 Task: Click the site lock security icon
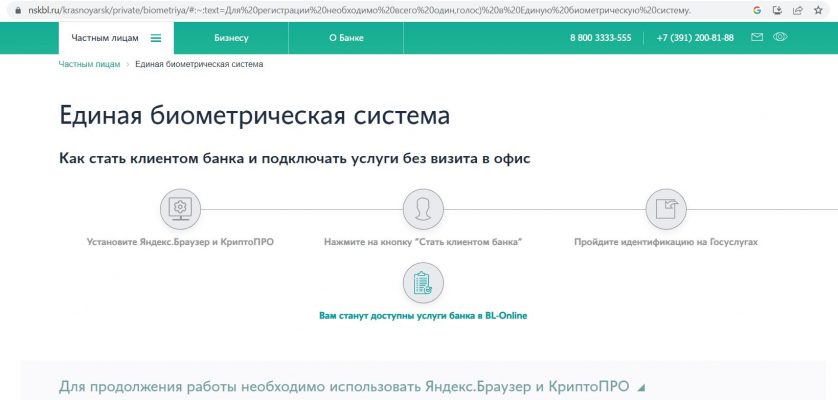[x=18, y=10]
